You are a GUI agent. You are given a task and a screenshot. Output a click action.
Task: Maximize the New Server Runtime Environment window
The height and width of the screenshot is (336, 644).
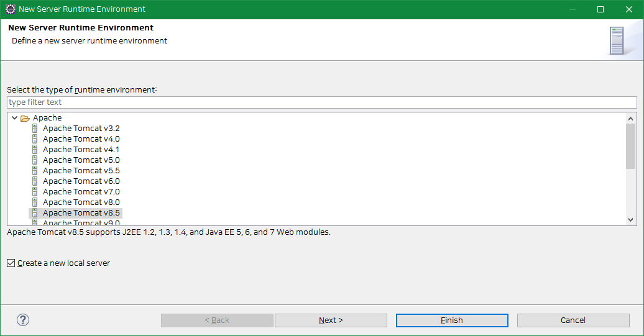coord(600,9)
